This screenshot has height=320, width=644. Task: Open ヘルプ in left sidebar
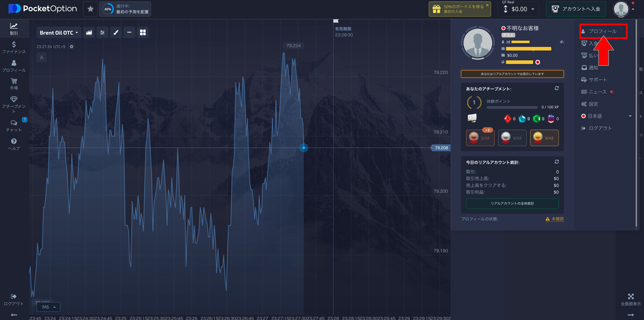(x=14, y=144)
